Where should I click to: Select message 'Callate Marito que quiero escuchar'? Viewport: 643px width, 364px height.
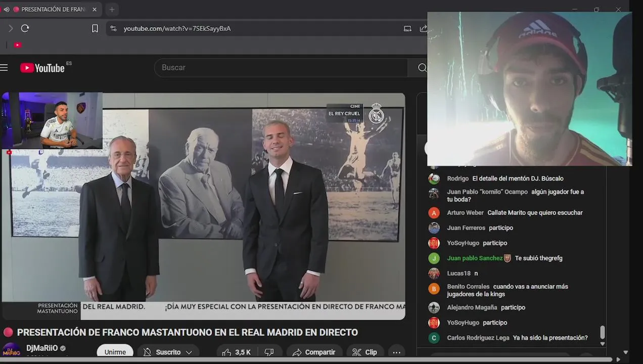(x=535, y=213)
